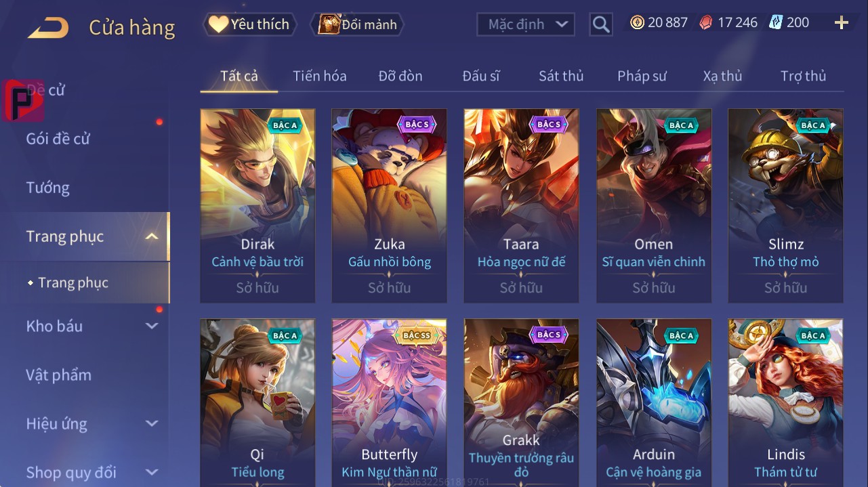Open the Butterfly Kim Ngư thần nữ card
This screenshot has height=487, width=868.
pyautogui.click(x=390, y=402)
